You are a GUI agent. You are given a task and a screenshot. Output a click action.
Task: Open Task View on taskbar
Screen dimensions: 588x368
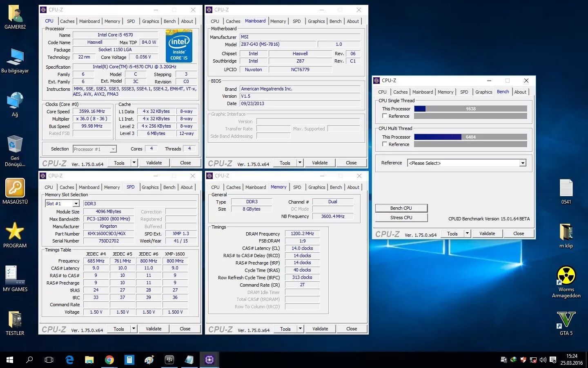(x=49, y=360)
